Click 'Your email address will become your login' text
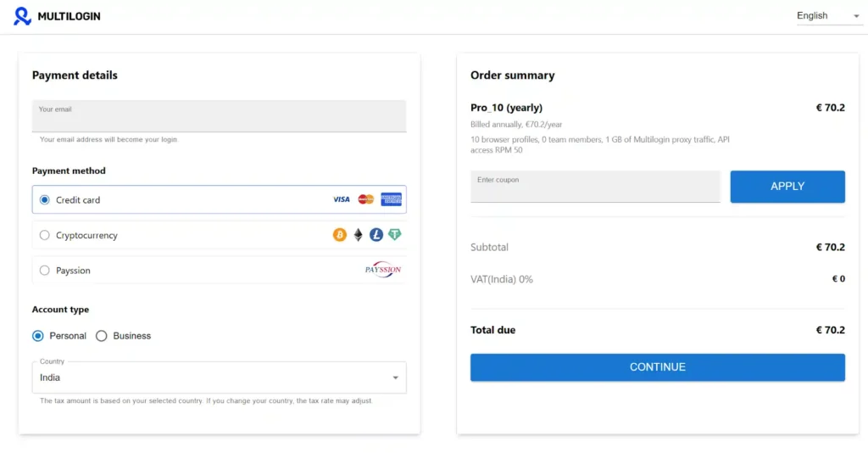This screenshot has width=868, height=453. [109, 140]
